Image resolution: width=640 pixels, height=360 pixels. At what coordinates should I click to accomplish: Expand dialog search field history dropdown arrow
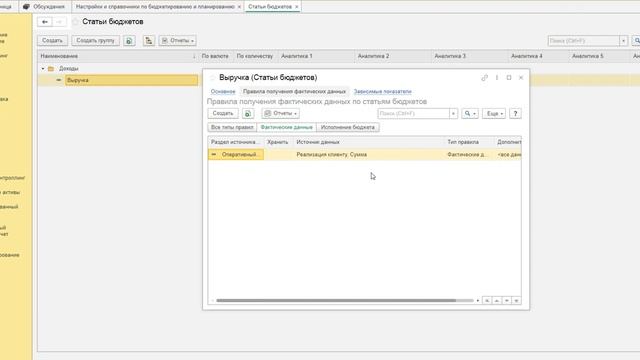click(453, 113)
